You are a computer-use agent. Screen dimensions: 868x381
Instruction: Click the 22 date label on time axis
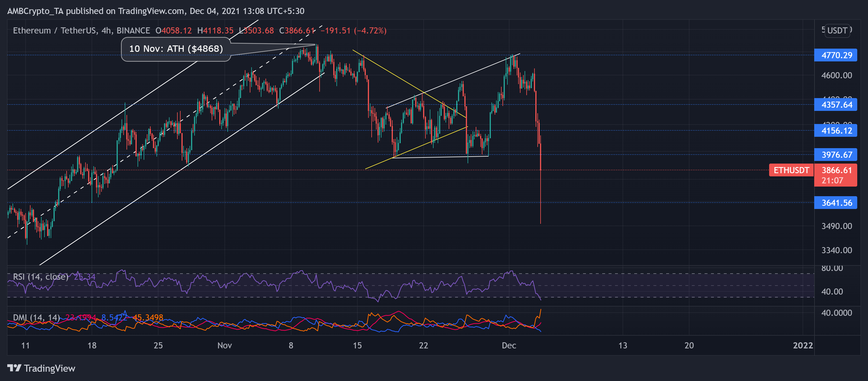[x=423, y=345]
